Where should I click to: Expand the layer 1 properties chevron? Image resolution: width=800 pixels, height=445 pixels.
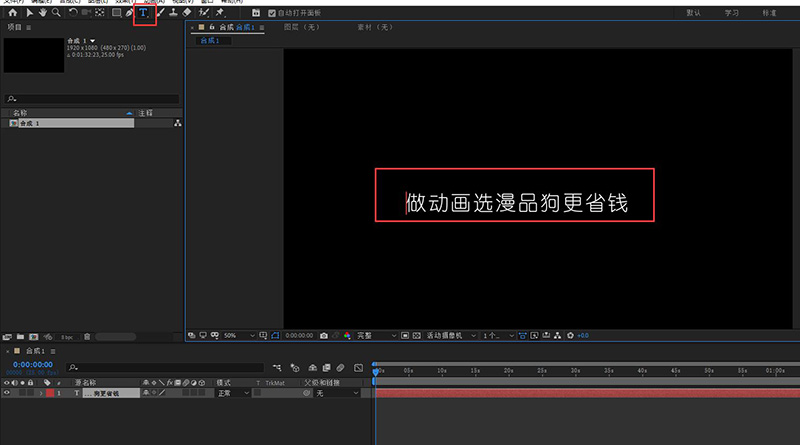pyautogui.click(x=41, y=393)
